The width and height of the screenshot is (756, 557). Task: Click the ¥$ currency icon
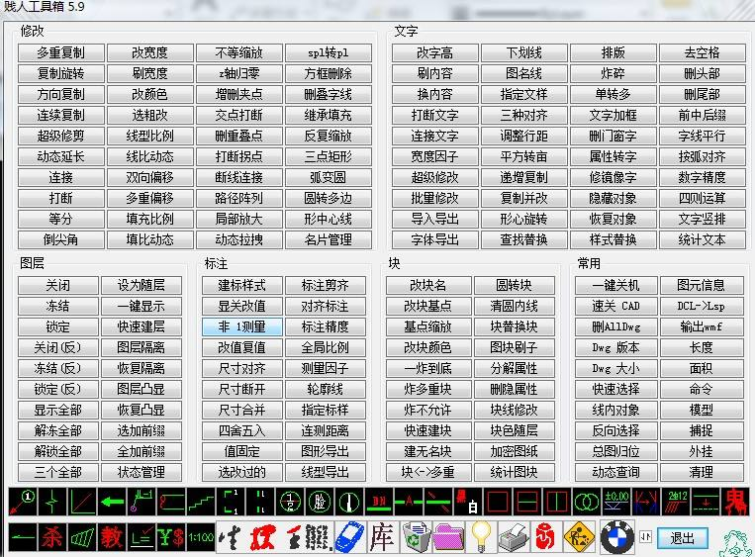171,537
